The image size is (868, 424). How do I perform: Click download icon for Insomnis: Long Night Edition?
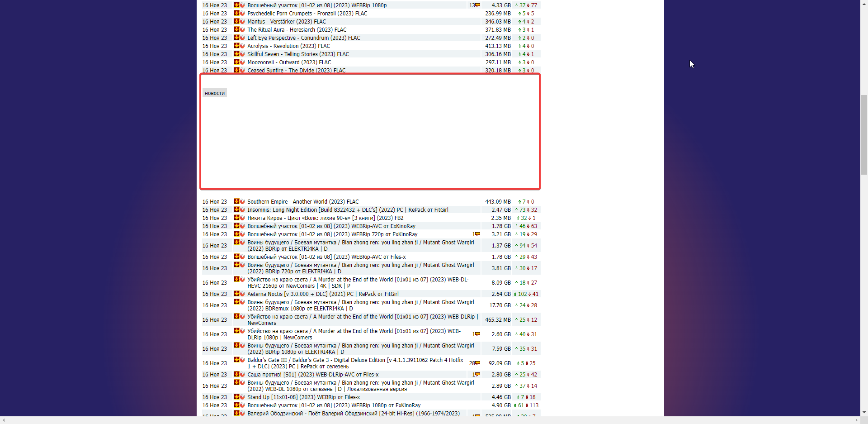coord(236,210)
